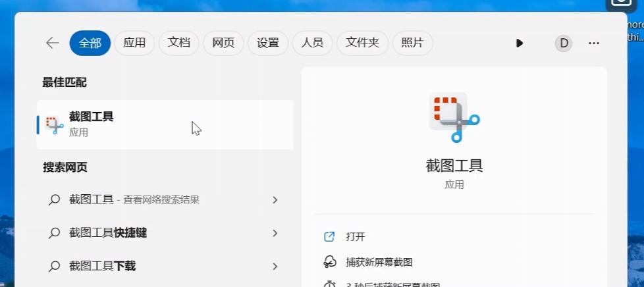
Task: Click the search icon beside 截图工具快捷键
Action: click(54, 234)
